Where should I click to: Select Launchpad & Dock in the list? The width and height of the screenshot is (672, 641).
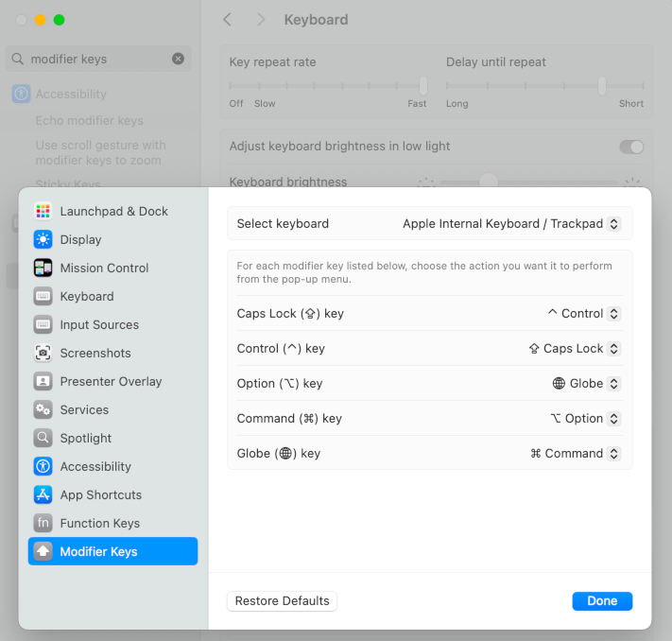click(112, 211)
